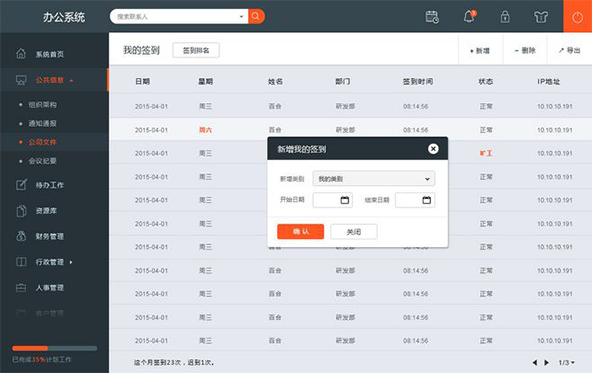Open 财务管理 in the sidebar
592x373 pixels.
[49, 236]
